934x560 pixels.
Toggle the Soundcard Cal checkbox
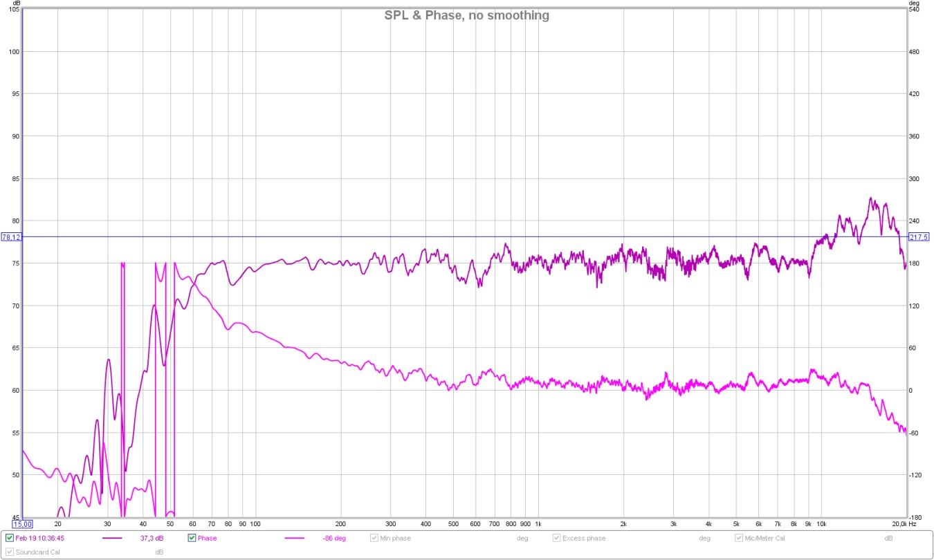pos(10,552)
